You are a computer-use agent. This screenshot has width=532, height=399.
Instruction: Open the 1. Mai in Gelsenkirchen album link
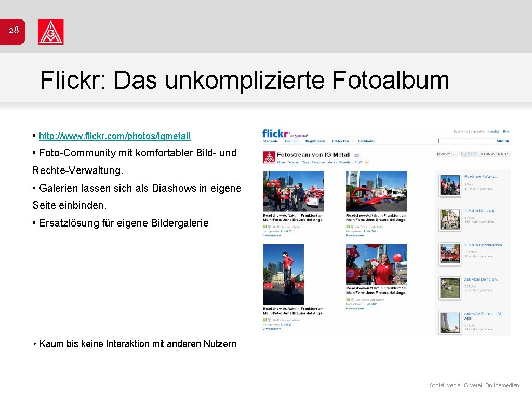tap(483, 245)
